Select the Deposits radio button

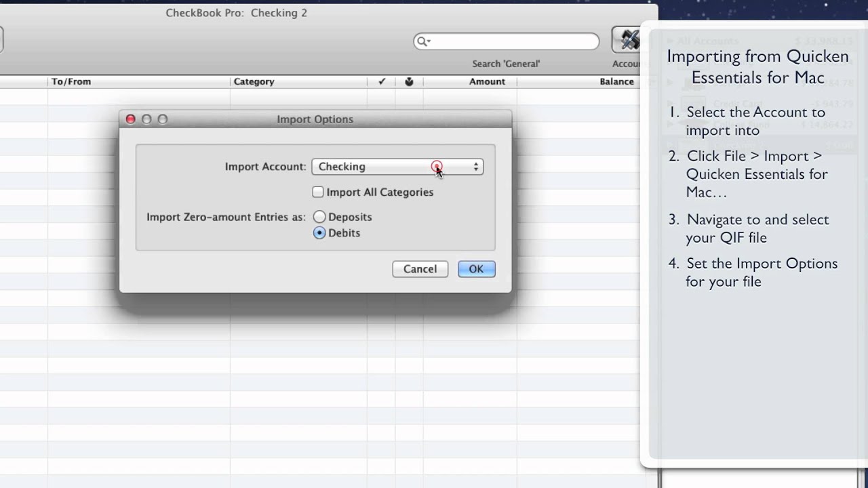tap(319, 217)
